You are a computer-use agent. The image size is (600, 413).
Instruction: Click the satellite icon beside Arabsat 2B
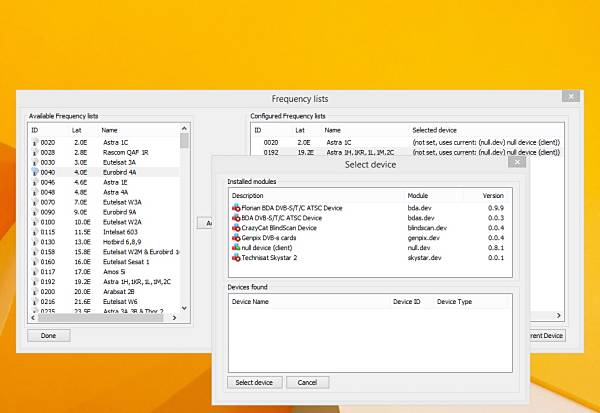(35, 292)
